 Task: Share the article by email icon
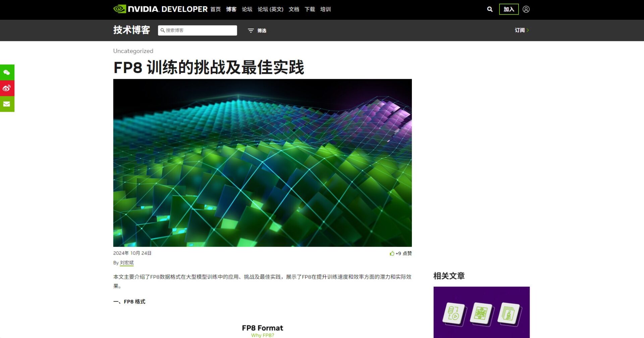coord(7,104)
